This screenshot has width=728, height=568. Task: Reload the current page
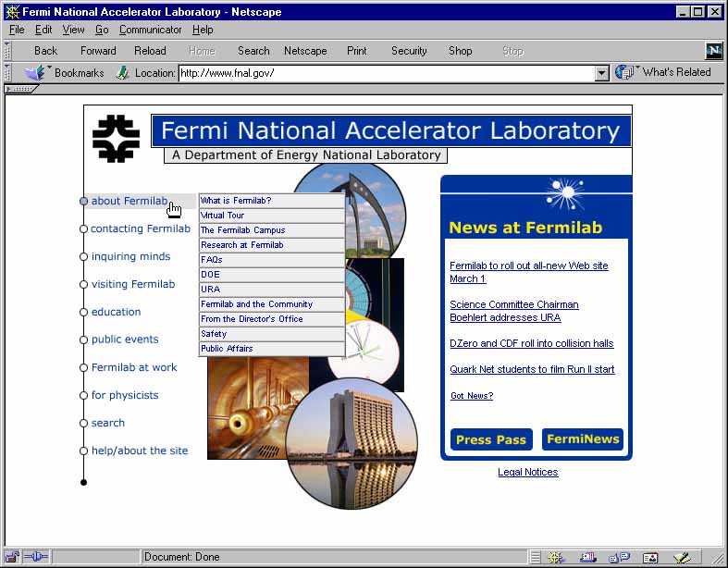[x=150, y=51]
